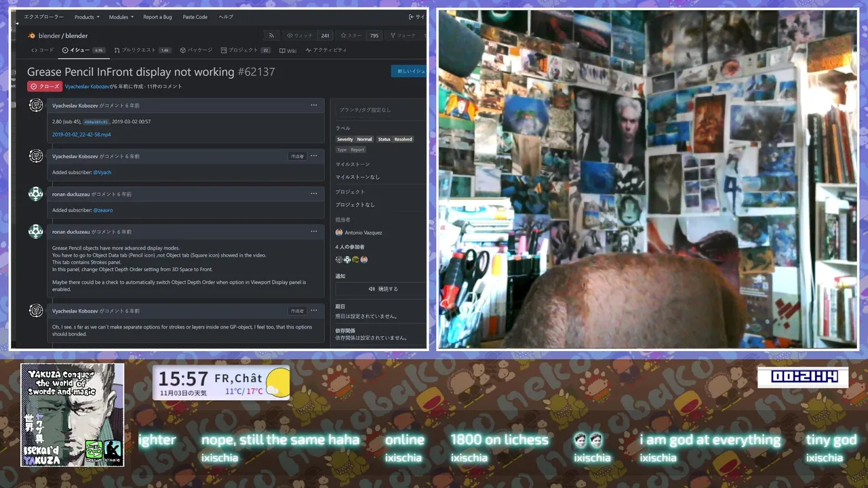This screenshot has height=488, width=868.
Task: Click 'i am god at everything' chat message
Action: 710,440
